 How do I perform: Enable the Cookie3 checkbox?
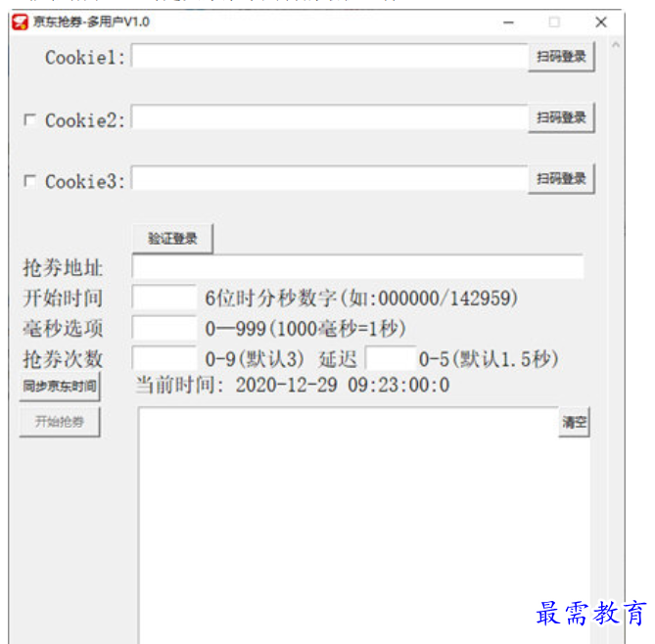point(29,181)
